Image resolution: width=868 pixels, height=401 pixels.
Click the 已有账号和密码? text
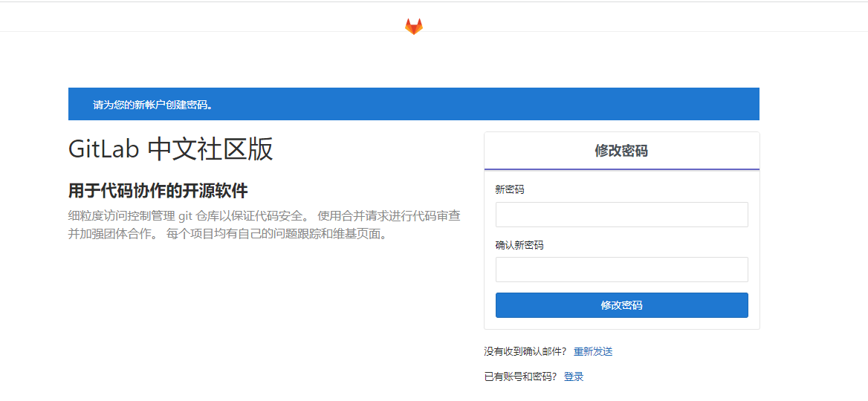click(519, 376)
